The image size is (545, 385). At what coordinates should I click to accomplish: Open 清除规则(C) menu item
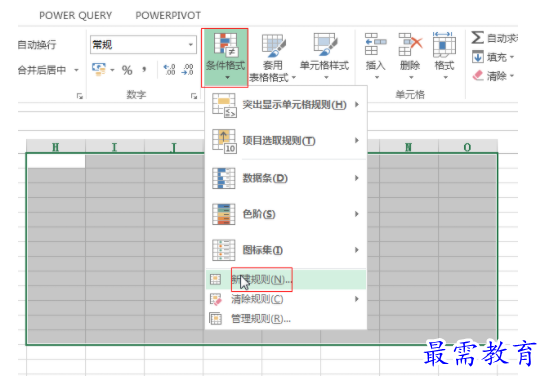[286, 299]
